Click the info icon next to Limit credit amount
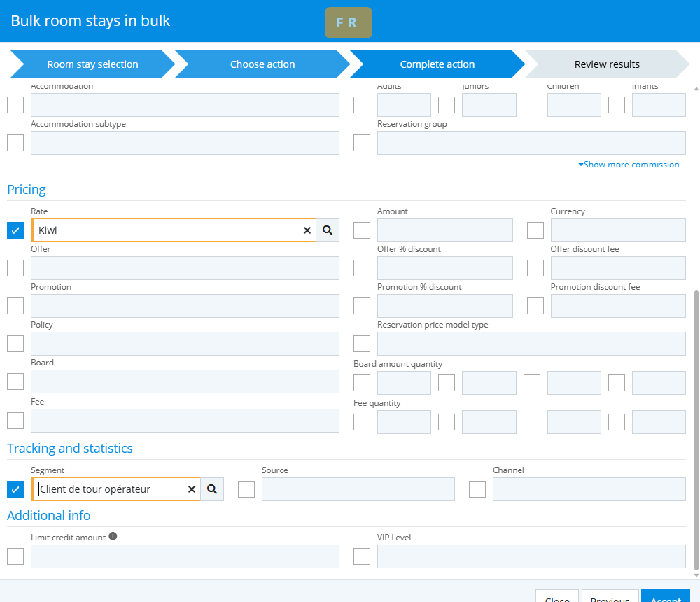 [113, 537]
